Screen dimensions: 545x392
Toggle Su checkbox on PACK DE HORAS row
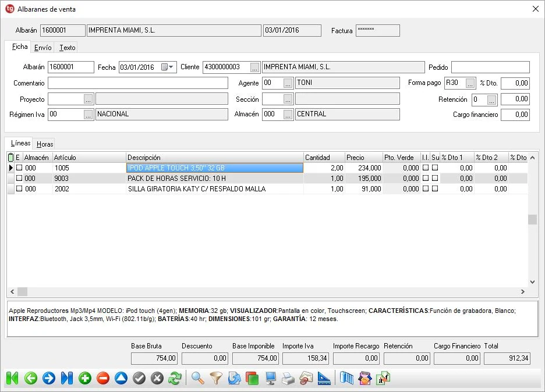(x=435, y=178)
